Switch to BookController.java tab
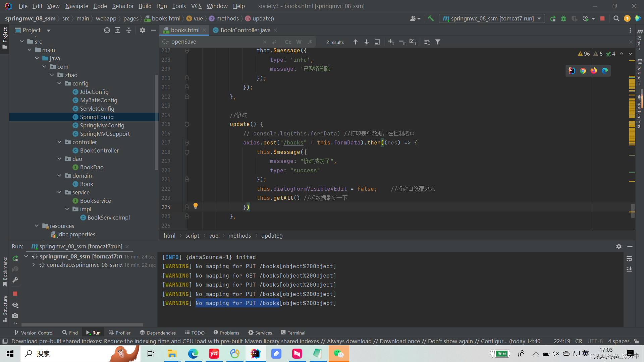The image size is (644, 362). point(245,30)
